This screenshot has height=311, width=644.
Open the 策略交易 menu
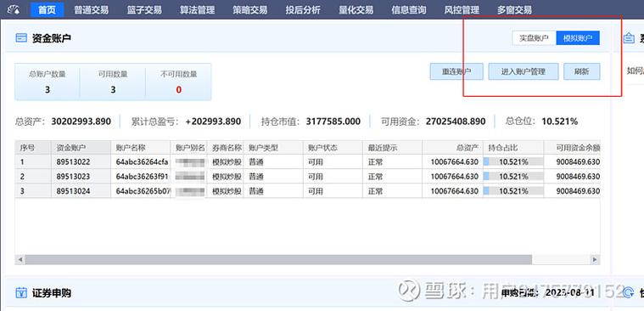[249, 9]
